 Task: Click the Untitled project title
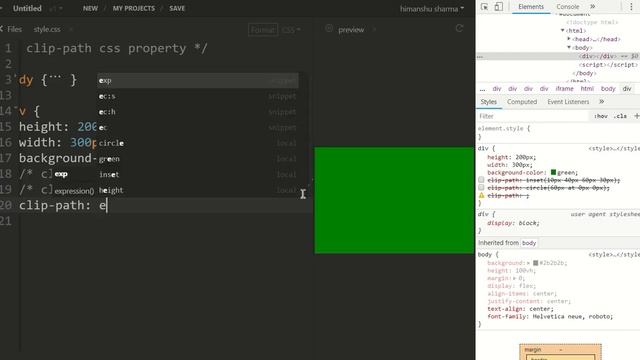[27, 8]
